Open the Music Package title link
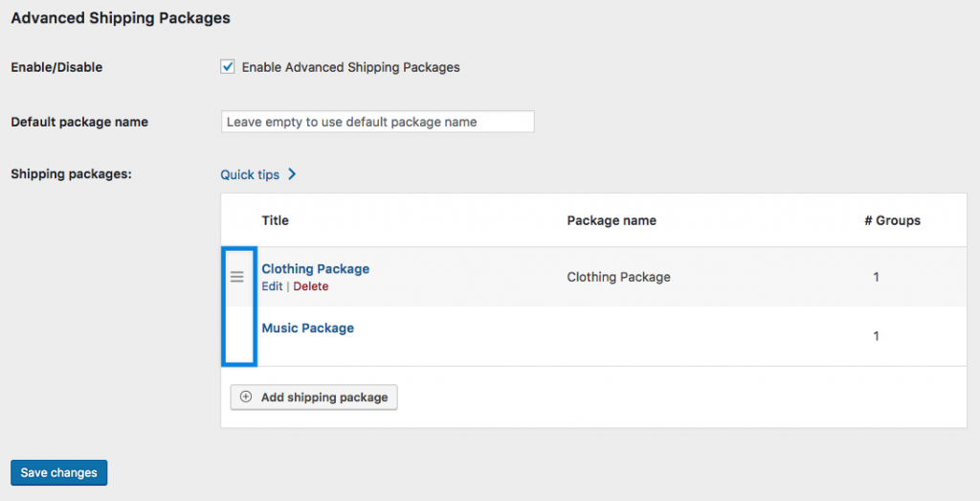The height and width of the screenshot is (501, 980). (x=307, y=328)
